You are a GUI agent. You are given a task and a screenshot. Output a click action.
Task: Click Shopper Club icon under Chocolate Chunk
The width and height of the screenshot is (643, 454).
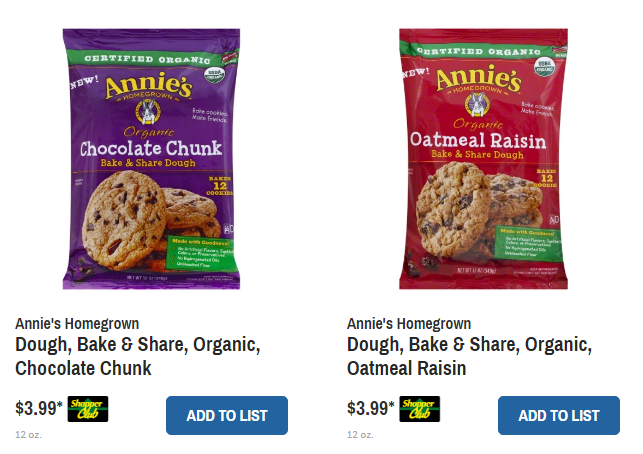[x=88, y=409]
